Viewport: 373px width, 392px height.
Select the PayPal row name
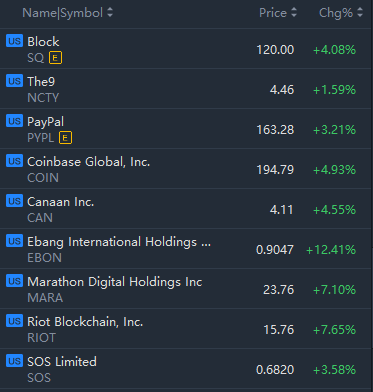click(45, 122)
